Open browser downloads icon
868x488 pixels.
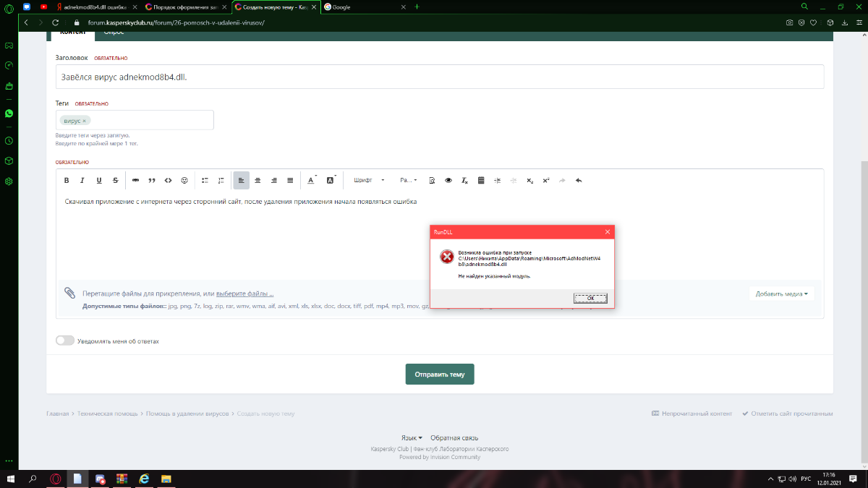[x=844, y=22]
